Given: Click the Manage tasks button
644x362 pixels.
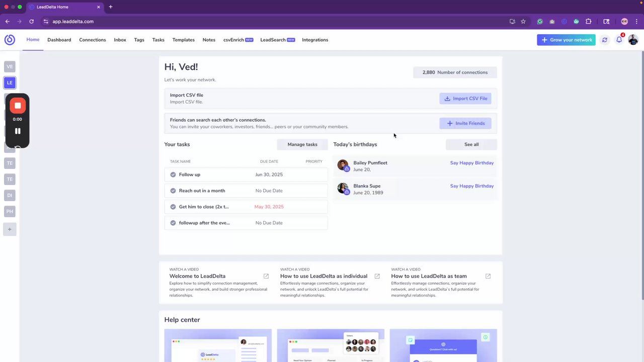Looking at the screenshot, I should (x=302, y=144).
